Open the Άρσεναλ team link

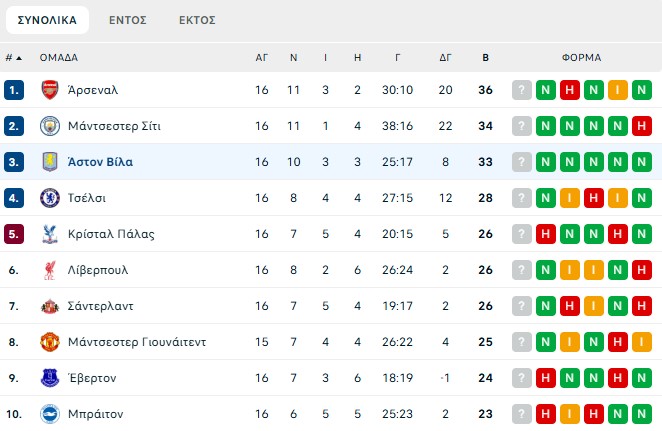pyautogui.click(x=93, y=90)
